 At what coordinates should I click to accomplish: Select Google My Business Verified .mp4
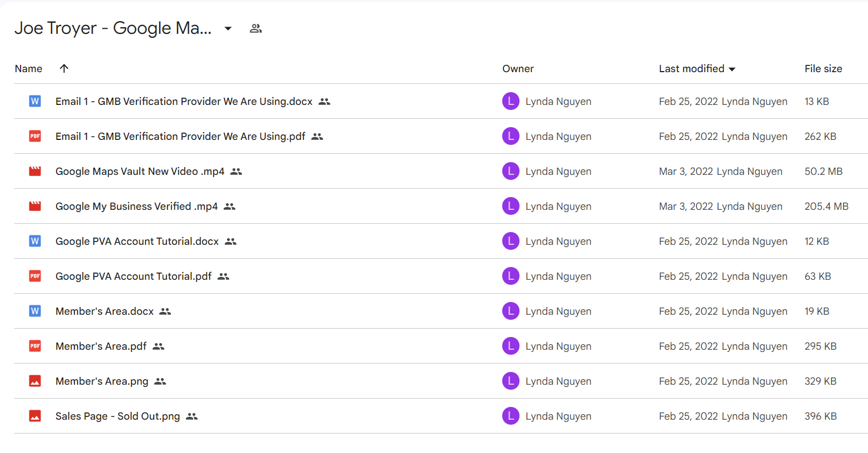pos(137,207)
